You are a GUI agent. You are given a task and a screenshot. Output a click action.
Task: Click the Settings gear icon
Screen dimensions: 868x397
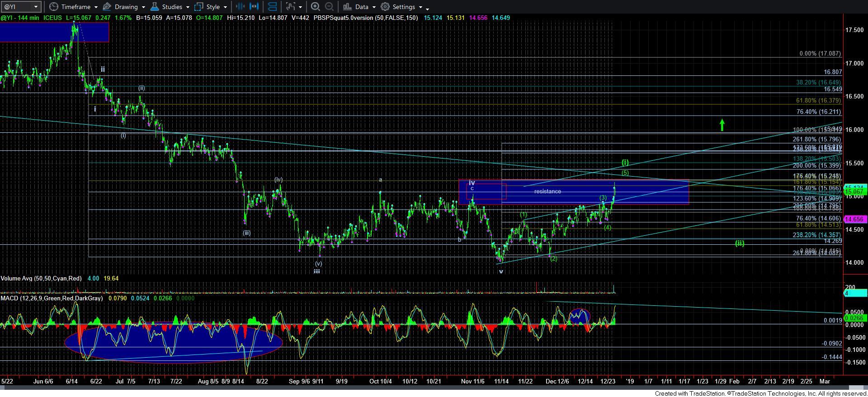point(385,7)
